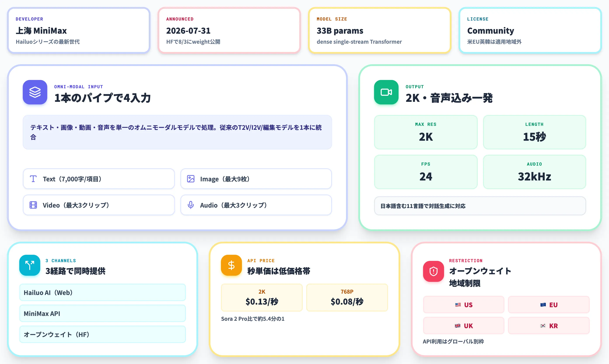Click the AUDIO 32kHz stat tile
This screenshot has height=364, width=609.
coord(534,172)
